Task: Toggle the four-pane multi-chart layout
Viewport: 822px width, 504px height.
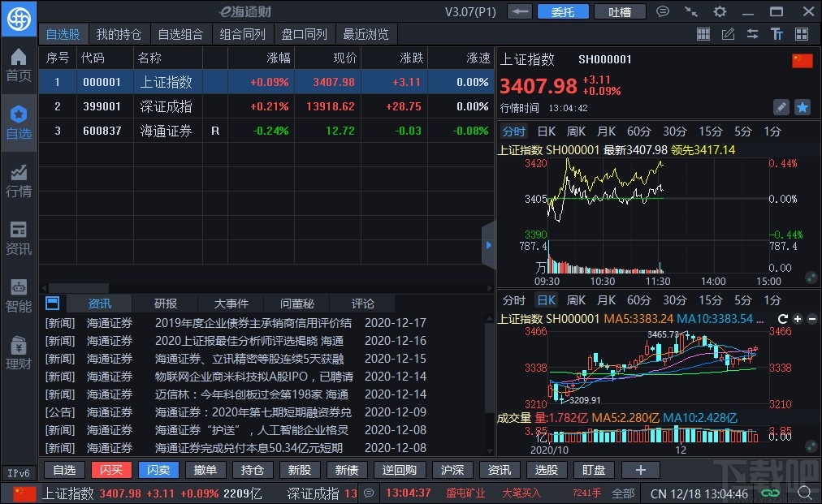Action: [x=803, y=34]
